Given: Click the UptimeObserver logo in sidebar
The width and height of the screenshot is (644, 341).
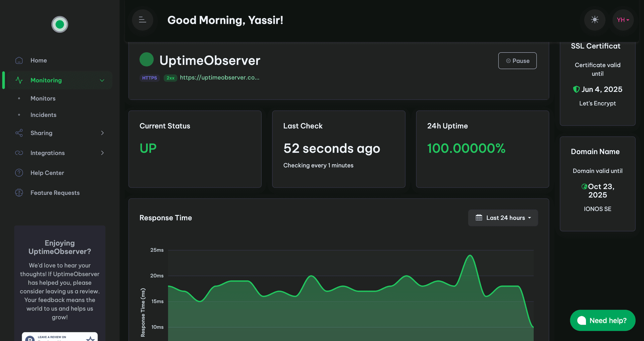Looking at the screenshot, I should tap(60, 24).
